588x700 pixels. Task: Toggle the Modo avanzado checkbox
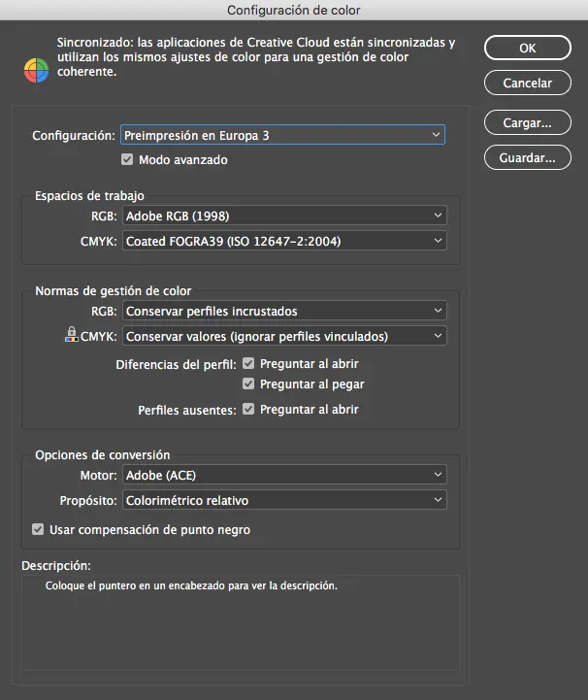pyautogui.click(x=127, y=159)
